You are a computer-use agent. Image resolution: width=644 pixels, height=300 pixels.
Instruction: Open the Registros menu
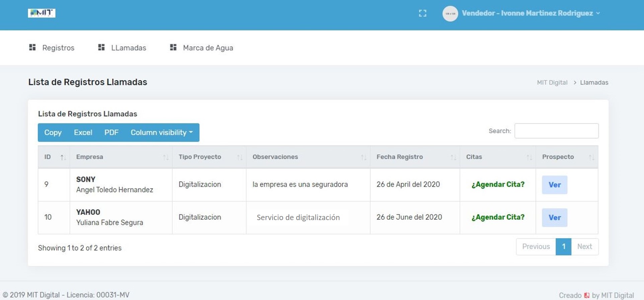tap(58, 48)
